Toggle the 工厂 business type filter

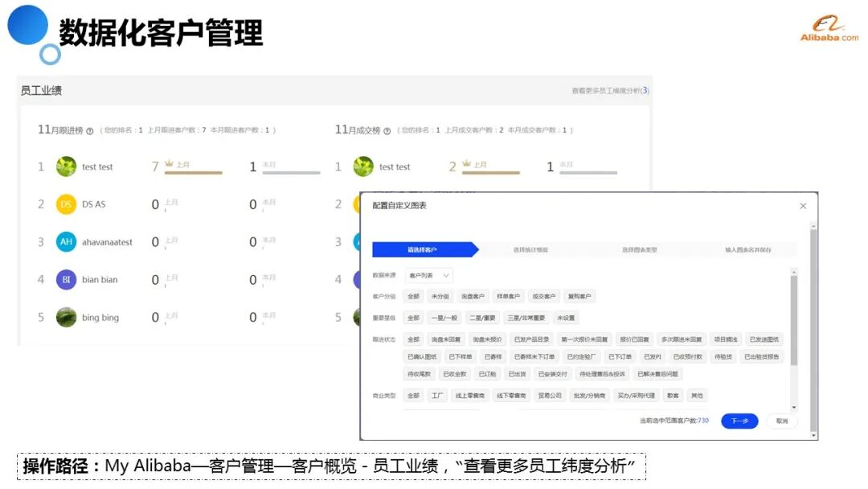(437, 395)
